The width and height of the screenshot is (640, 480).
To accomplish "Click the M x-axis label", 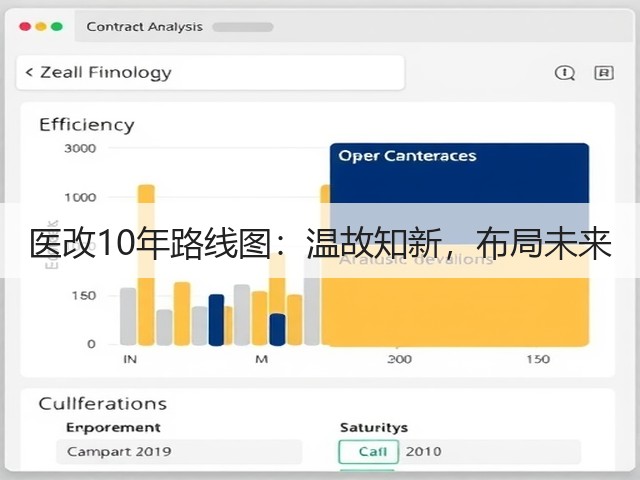I will [x=261, y=359].
